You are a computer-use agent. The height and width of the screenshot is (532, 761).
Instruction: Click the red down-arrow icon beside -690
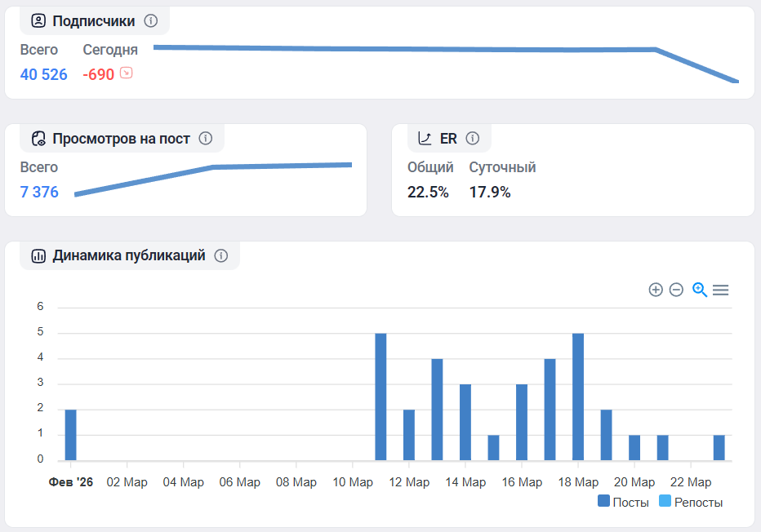tap(126, 73)
